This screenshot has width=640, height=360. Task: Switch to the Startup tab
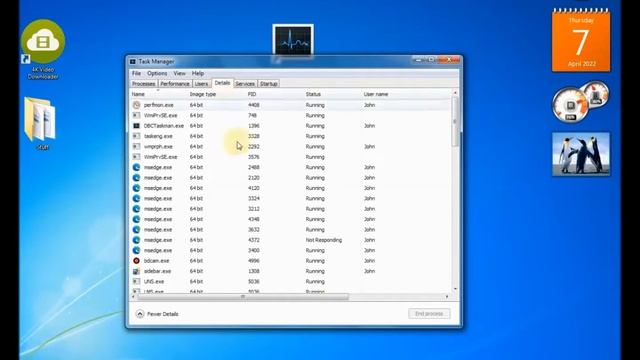tap(269, 84)
